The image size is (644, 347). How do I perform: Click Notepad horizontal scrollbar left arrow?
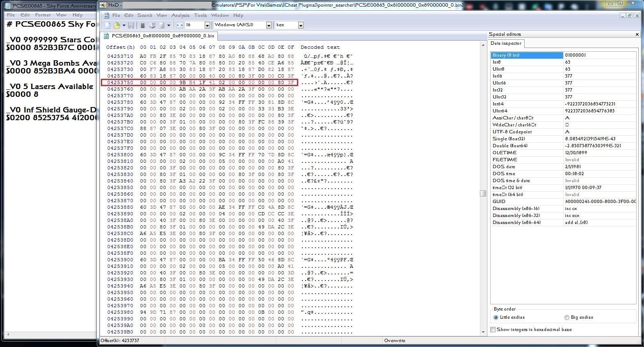pyautogui.click(x=8, y=335)
